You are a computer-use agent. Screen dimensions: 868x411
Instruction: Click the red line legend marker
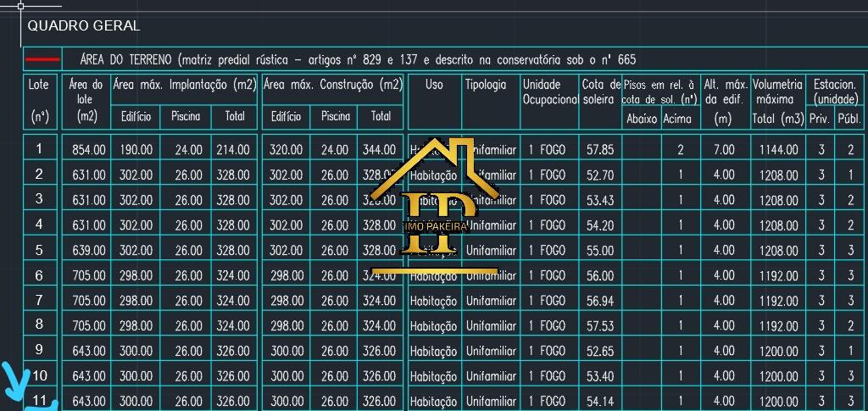tap(42, 60)
